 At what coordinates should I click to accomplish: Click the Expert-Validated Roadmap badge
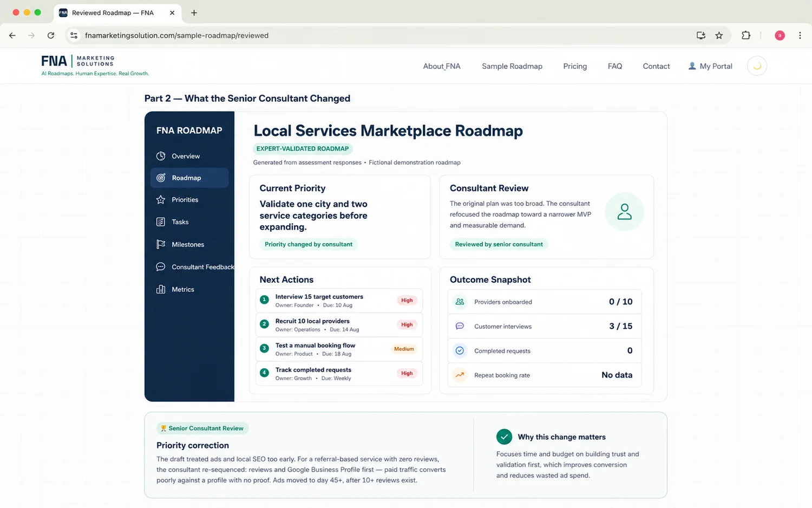click(303, 148)
